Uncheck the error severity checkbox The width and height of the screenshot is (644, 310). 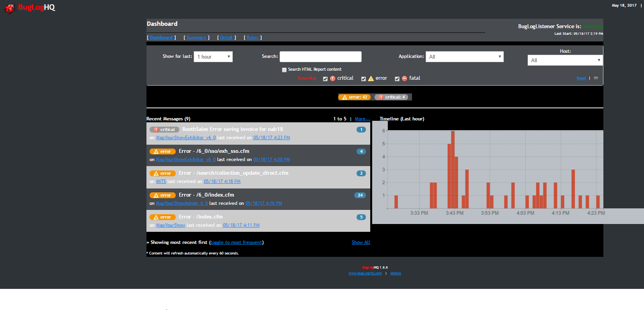tap(364, 79)
